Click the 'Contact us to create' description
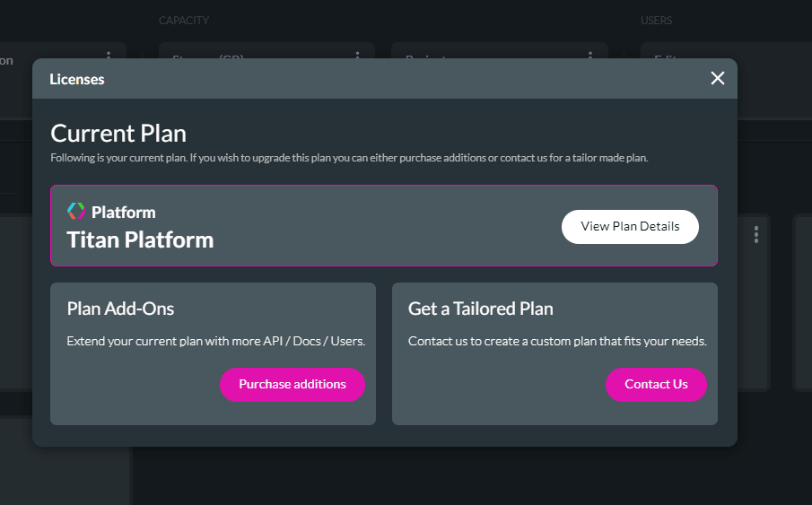The height and width of the screenshot is (505, 812). click(557, 342)
